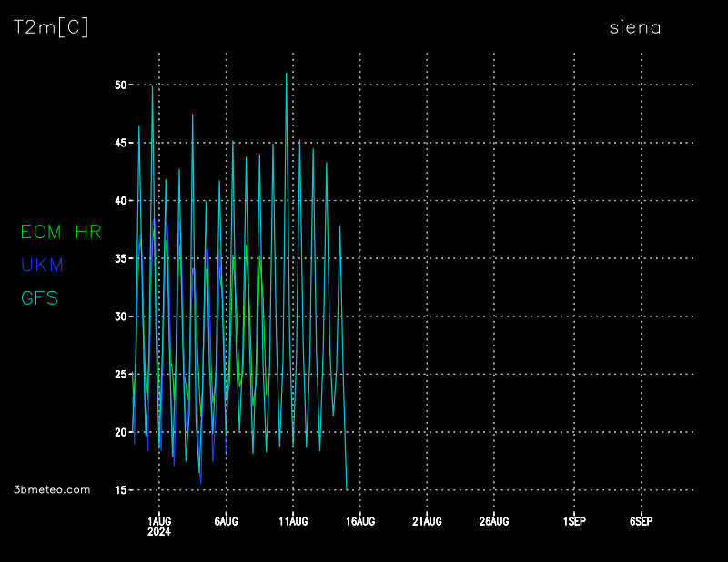Click the siena location label
728x562 pixels.
coord(634,27)
